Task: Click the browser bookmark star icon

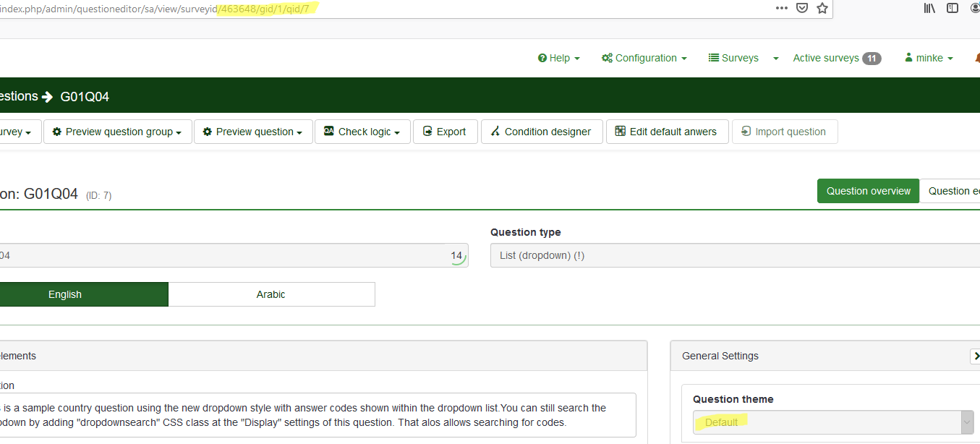Action: pyautogui.click(x=822, y=9)
